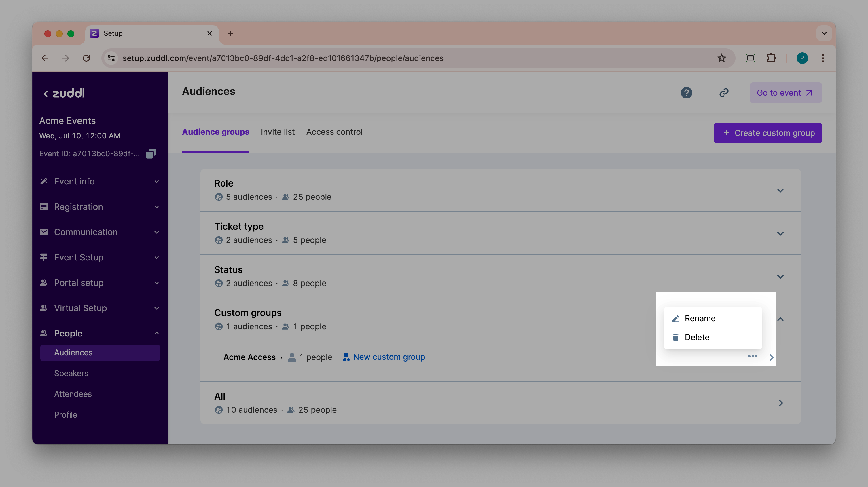Expand the Role audience group

click(780, 190)
